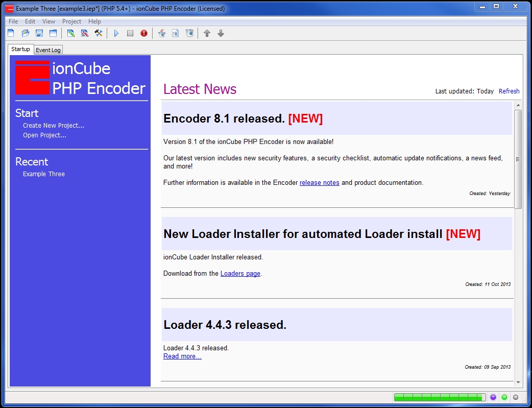Screen dimensions: 532x408
Task: Click the Recent heading in sidebar
Action: pyautogui.click(x=32, y=161)
